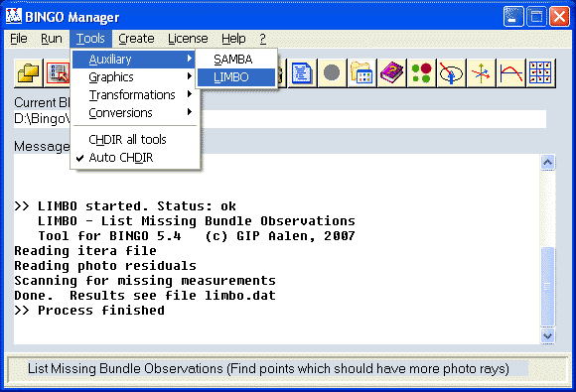Click the 3D coordinate axes icon

[481, 73]
